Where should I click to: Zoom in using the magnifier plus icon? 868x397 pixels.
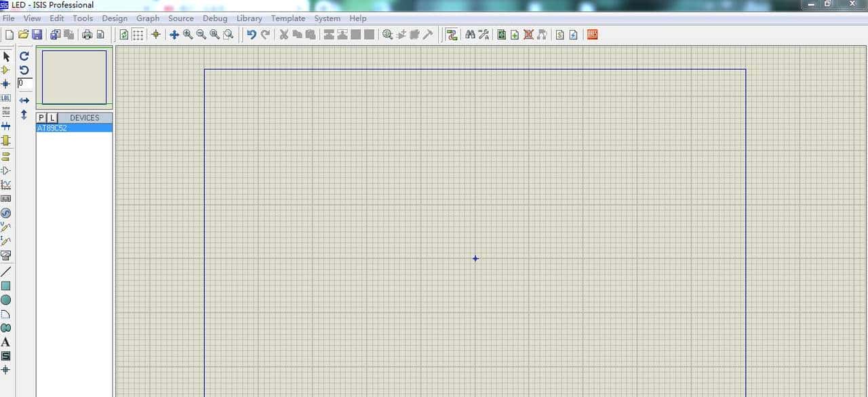188,35
